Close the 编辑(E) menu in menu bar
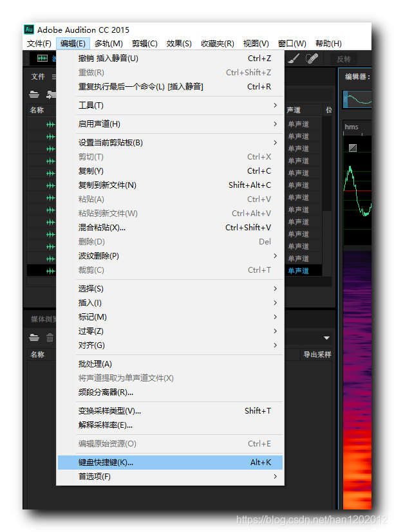The image size is (394, 532). pos(73,44)
